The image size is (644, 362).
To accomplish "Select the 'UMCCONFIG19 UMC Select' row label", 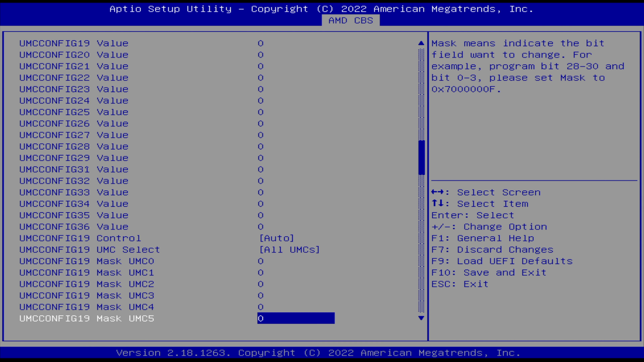I will tap(90, 250).
